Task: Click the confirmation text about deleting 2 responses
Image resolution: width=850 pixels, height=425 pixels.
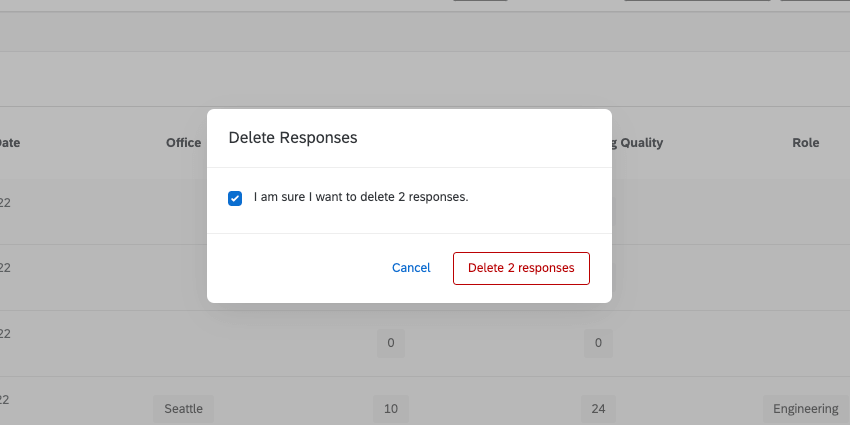Action: [361, 197]
